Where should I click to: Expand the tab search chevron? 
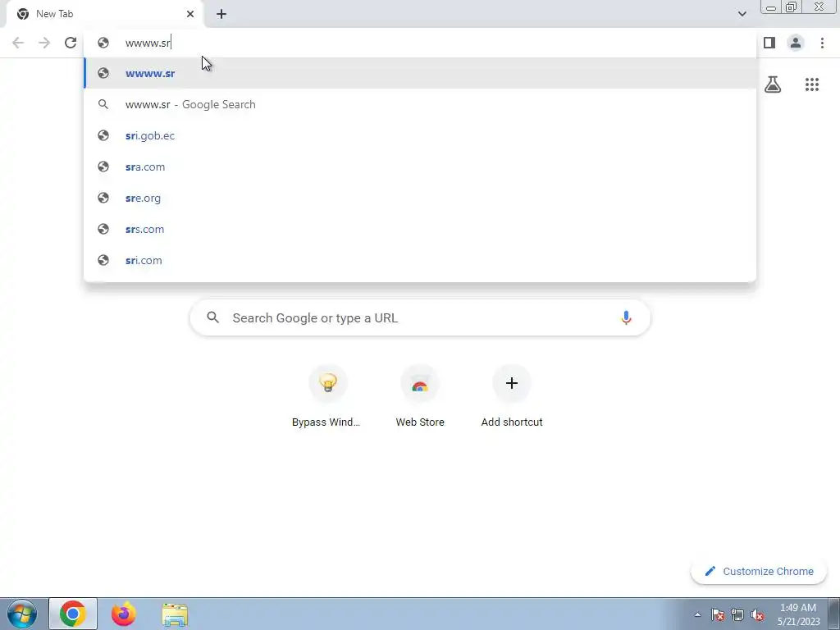[742, 14]
